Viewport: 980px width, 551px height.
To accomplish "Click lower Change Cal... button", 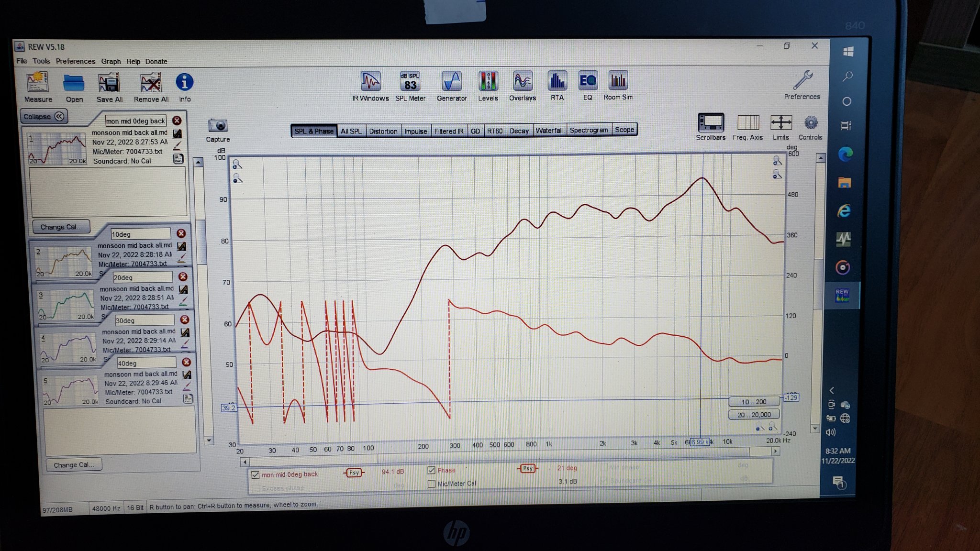I will pos(74,464).
